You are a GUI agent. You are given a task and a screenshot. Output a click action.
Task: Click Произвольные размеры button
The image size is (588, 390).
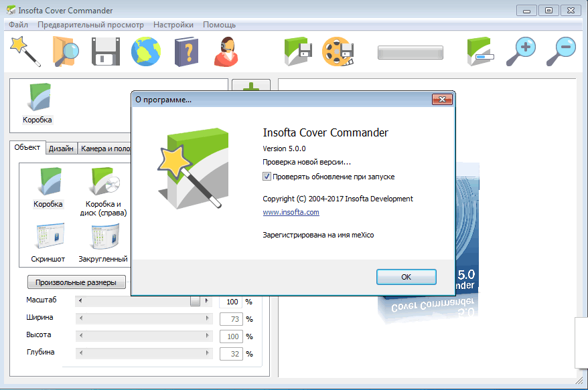click(76, 282)
